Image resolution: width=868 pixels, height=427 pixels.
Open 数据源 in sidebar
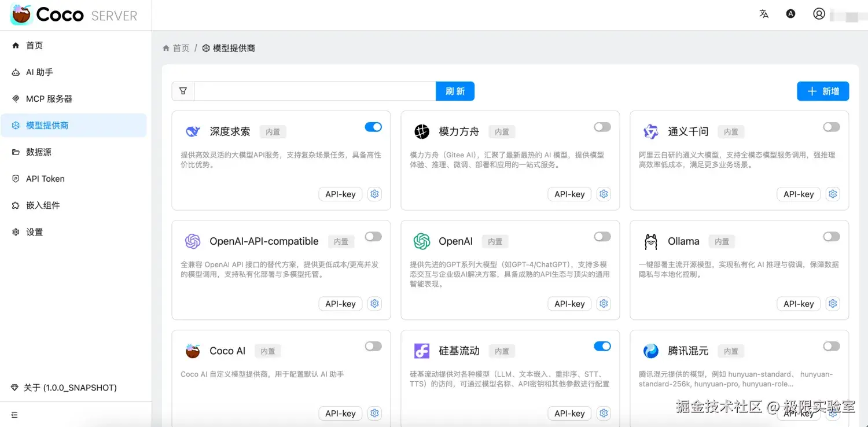click(73, 152)
